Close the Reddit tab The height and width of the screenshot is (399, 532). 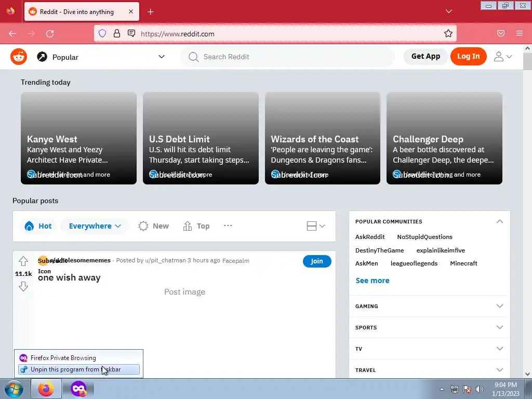point(131,11)
